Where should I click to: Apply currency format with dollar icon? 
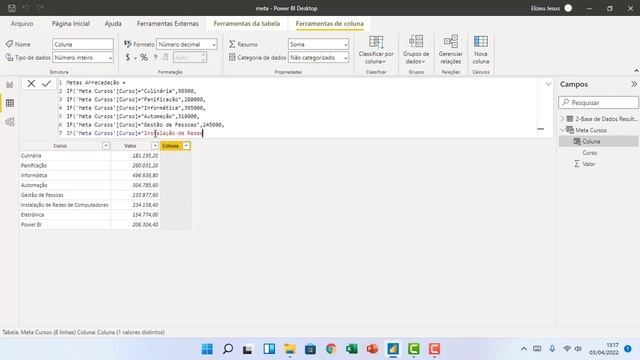coord(128,58)
